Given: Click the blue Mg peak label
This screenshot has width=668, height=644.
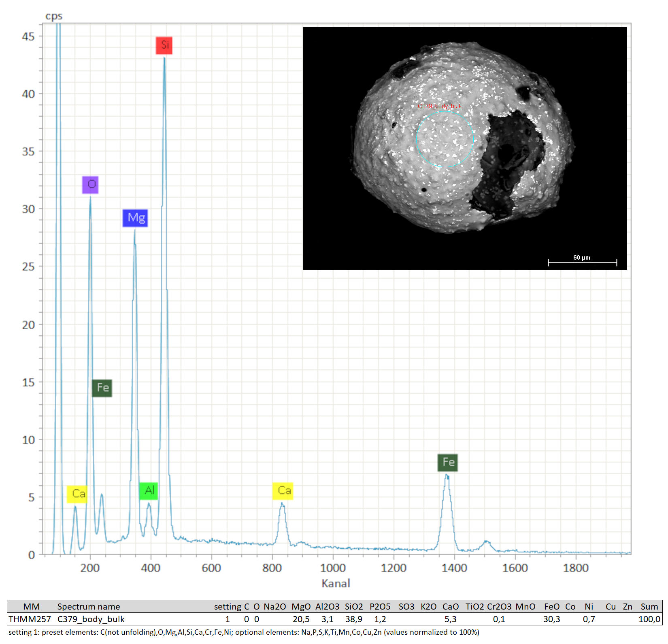Looking at the screenshot, I should (135, 218).
